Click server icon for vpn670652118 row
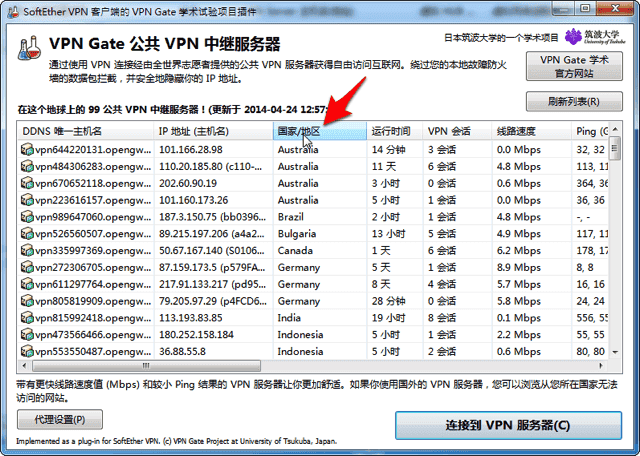The image size is (640, 456). (x=27, y=183)
